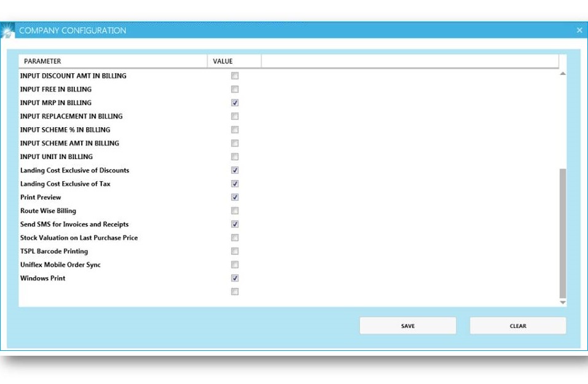Turn off Print Preview
The height and width of the screenshot is (384, 588).
point(233,197)
